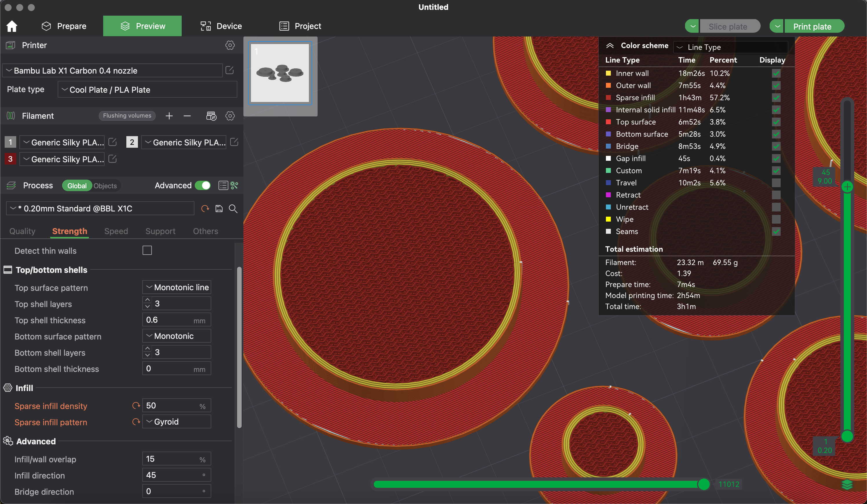Open Flushing volumes button
The image size is (867, 504).
[x=127, y=116]
